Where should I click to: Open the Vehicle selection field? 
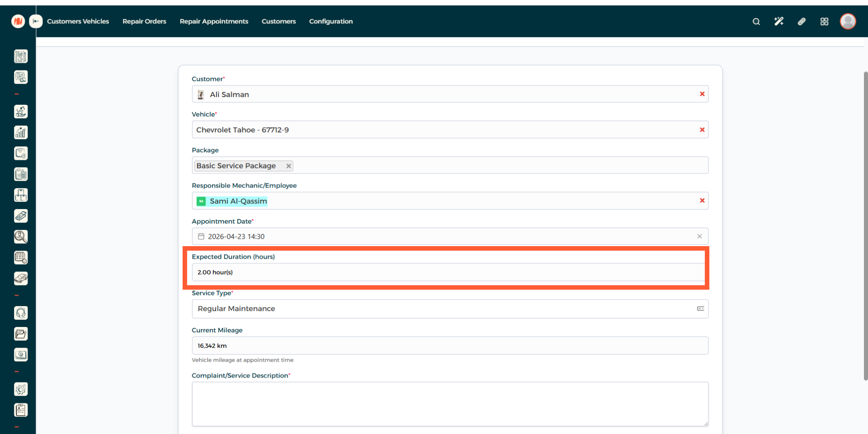pyautogui.click(x=443, y=130)
